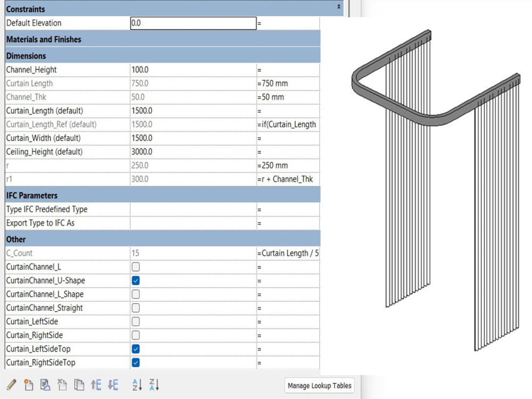Click the Edit Parameter pencil icon
This screenshot has height=399, width=532.
(12, 385)
